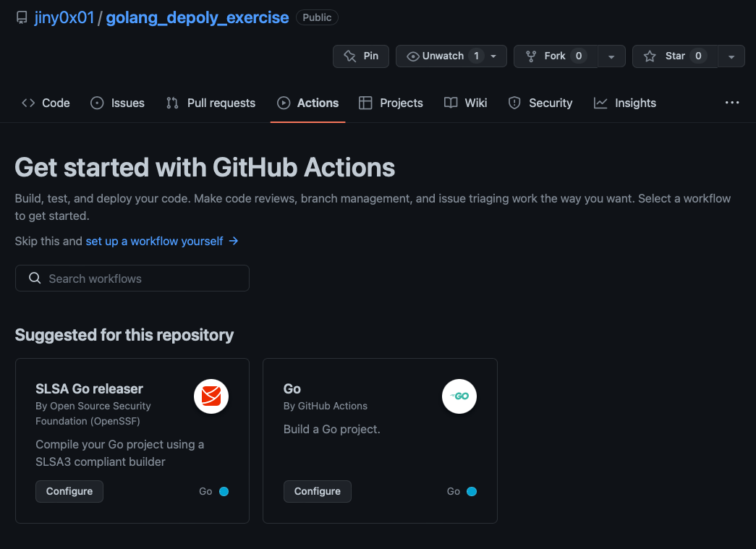Click 'Get started with GitHub Actions' heading
756x549 pixels.
(x=205, y=167)
